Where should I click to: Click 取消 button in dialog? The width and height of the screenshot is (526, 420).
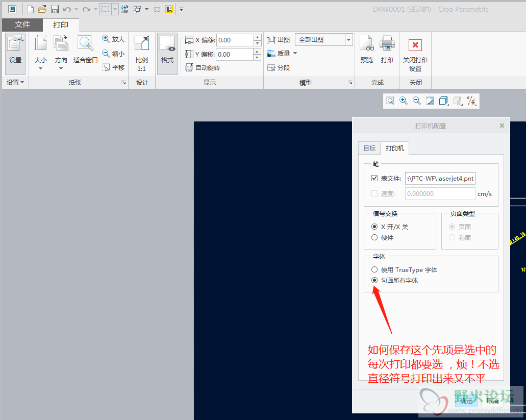point(493,401)
